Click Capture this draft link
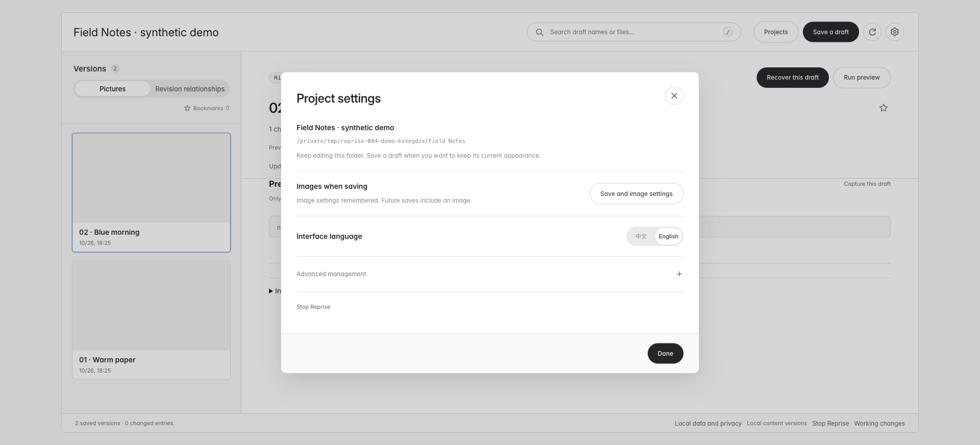The height and width of the screenshot is (445, 980). 867,184
